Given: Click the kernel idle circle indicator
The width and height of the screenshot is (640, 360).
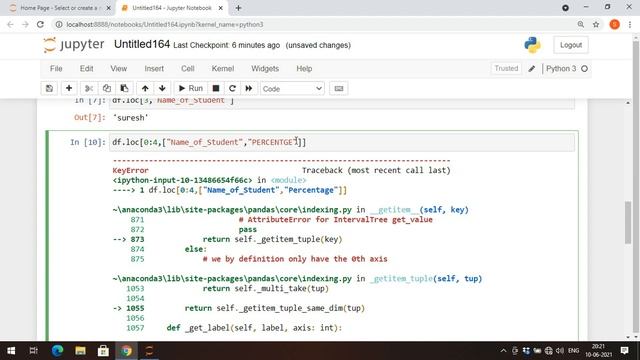Looking at the screenshot, I should coord(584,69).
